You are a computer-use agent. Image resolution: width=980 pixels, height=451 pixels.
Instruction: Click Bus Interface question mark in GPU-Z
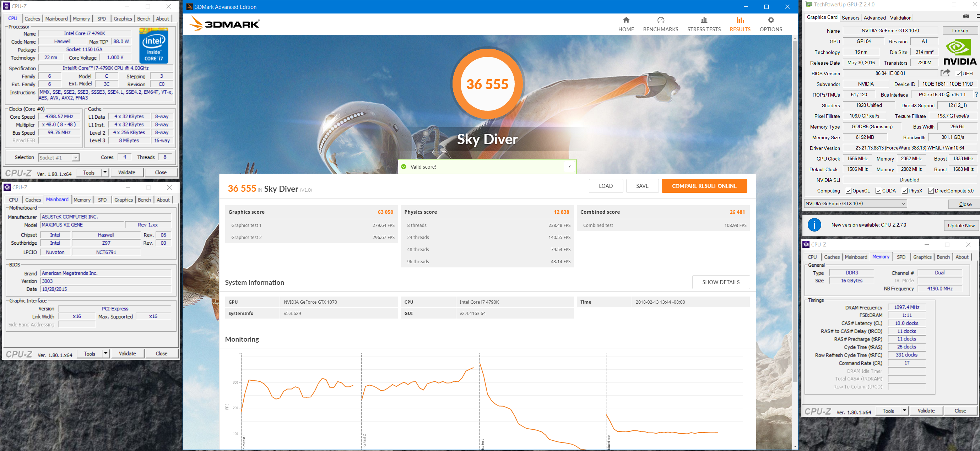[976, 94]
